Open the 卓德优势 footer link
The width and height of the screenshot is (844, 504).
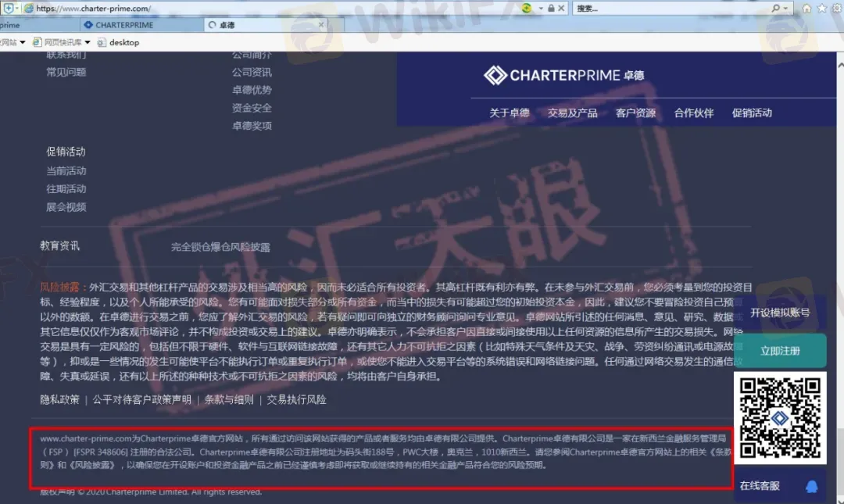point(252,90)
